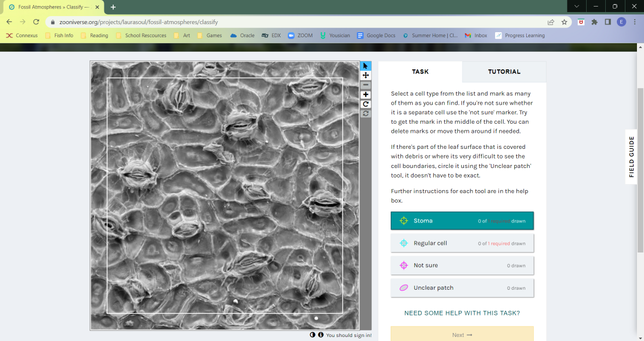Zoom in using the plus button
The width and height of the screenshot is (644, 341).
[366, 95]
